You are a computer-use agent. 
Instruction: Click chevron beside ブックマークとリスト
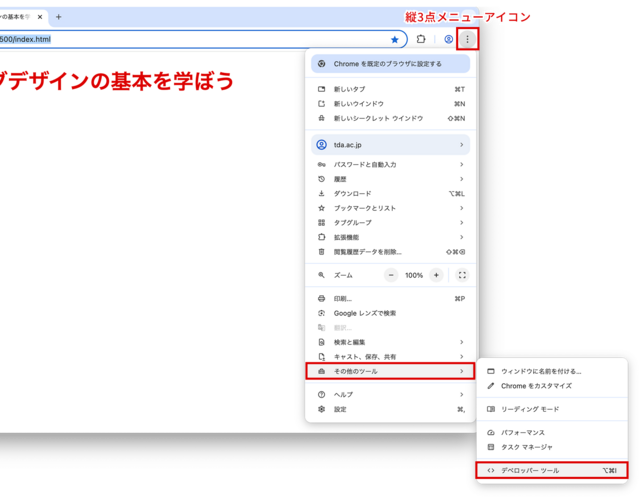tap(462, 208)
